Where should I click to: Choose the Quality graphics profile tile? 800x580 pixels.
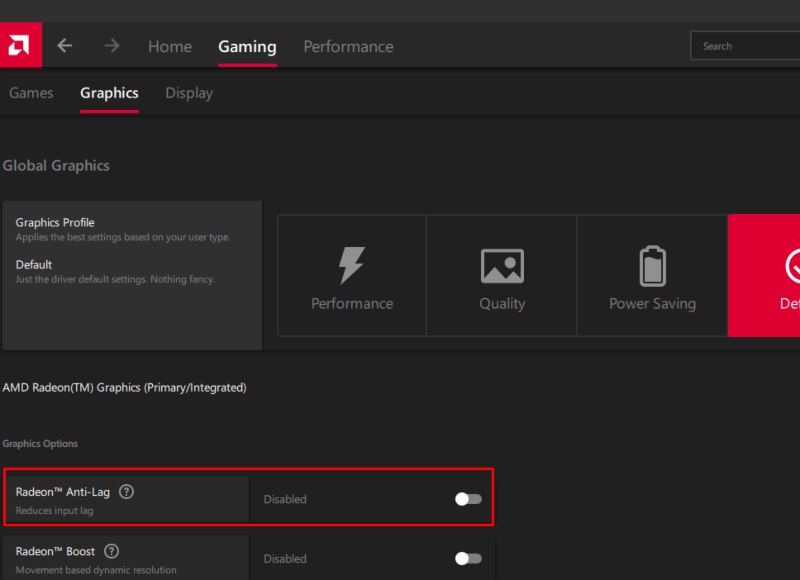[502, 275]
